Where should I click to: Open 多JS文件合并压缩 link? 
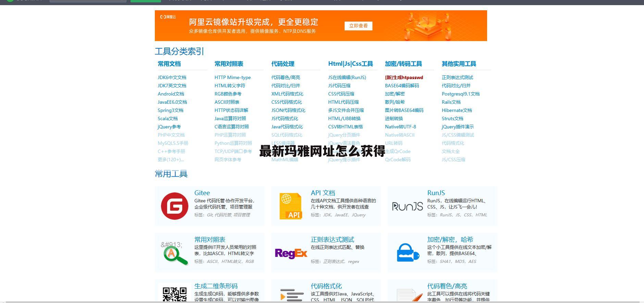tap(346, 110)
